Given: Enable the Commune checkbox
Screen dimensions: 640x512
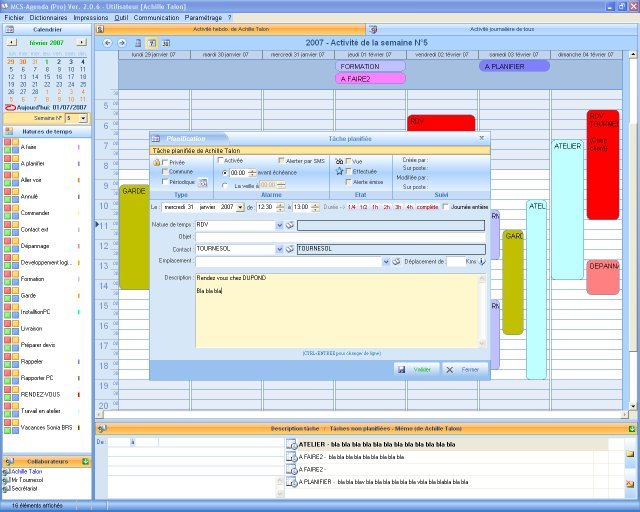Looking at the screenshot, I should 165,172.
